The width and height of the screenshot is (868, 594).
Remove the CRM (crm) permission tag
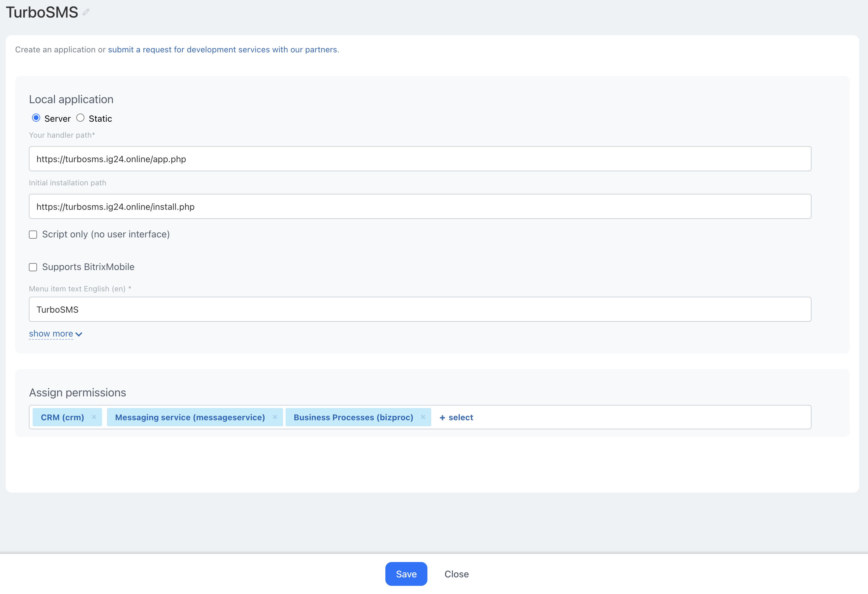(x=94, y=417)
